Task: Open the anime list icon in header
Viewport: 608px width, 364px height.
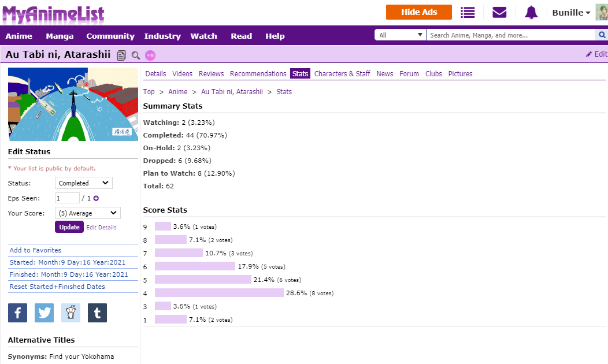Action: coord(468,12)
